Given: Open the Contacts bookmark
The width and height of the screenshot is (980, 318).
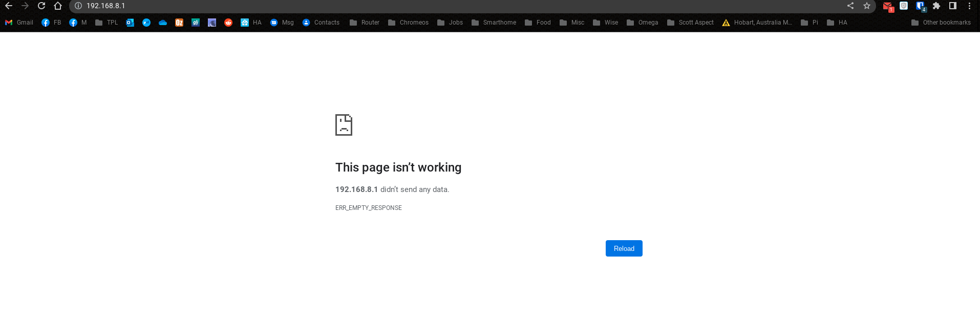Looking at the screenshot, I should [321, 23].
